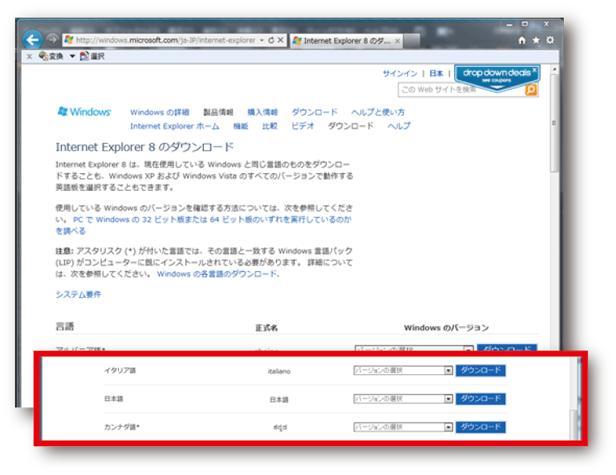The width and height of the screenshot is (616, 475).
Task: Open version dropdown for 日本語 row
Action: tap(403, 399)
